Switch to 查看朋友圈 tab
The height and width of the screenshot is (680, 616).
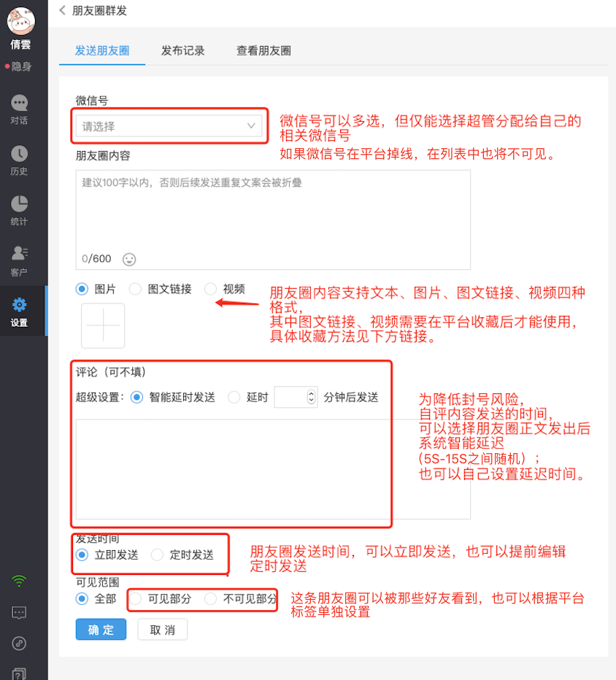pos(263,51)
